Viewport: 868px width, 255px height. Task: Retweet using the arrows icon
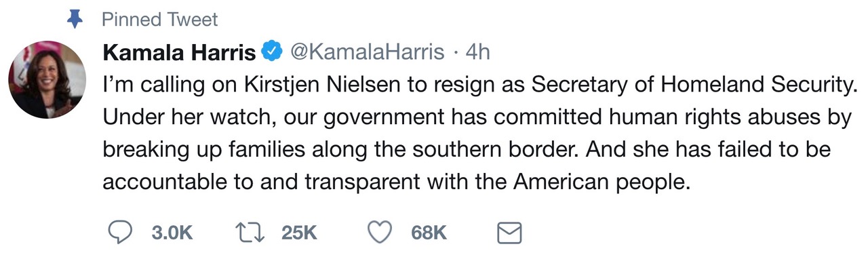(252, 233)
